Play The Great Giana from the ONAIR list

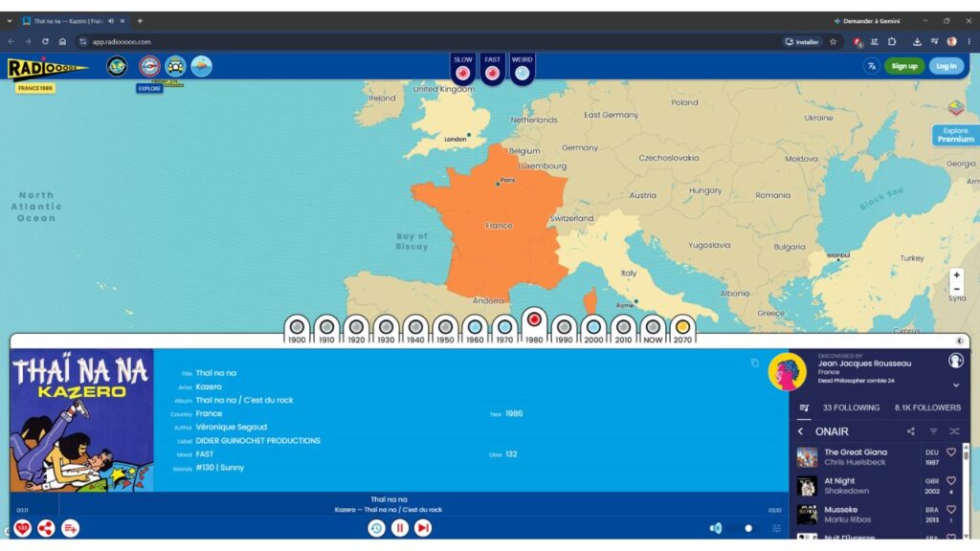(x=855, y=457)
